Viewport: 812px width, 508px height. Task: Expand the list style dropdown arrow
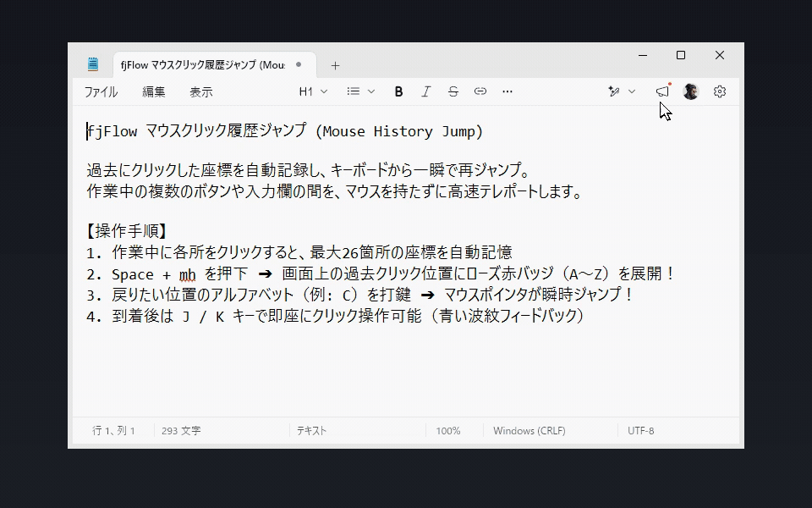tap(371, 91)
